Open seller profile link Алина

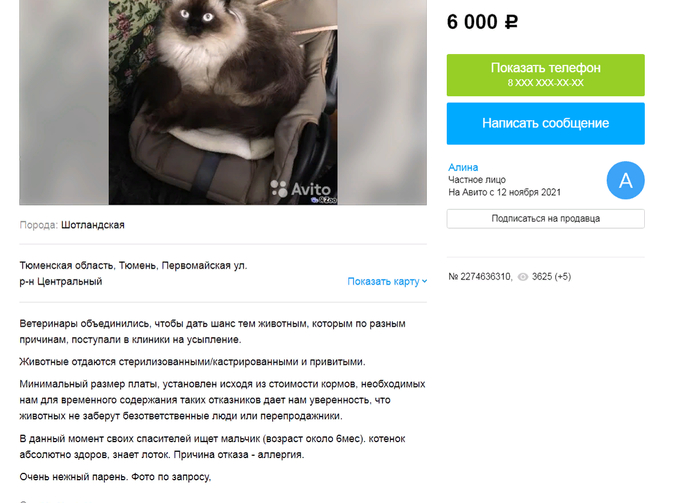click(463, 167)
